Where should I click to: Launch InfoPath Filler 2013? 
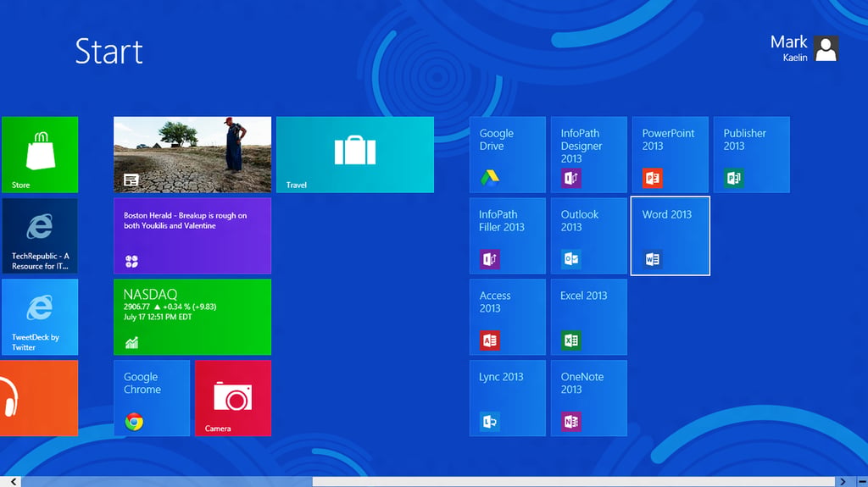[x=508, y=235]
